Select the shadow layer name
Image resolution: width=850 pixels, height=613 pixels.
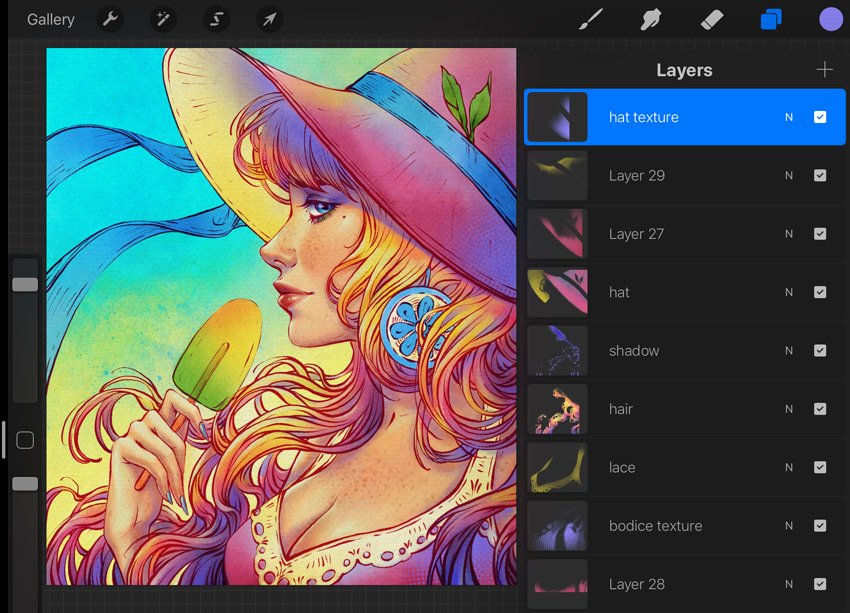pyautogui.click(x=634, y=351)
